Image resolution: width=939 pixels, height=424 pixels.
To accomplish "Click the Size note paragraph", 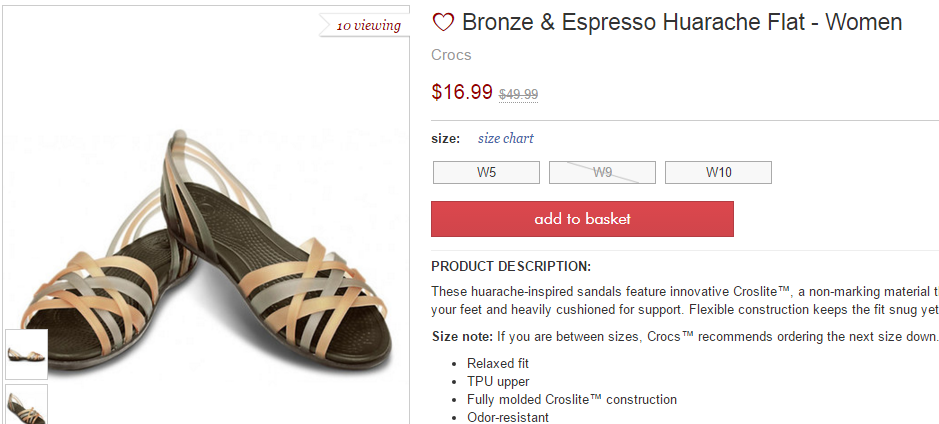I will [684, 336].
